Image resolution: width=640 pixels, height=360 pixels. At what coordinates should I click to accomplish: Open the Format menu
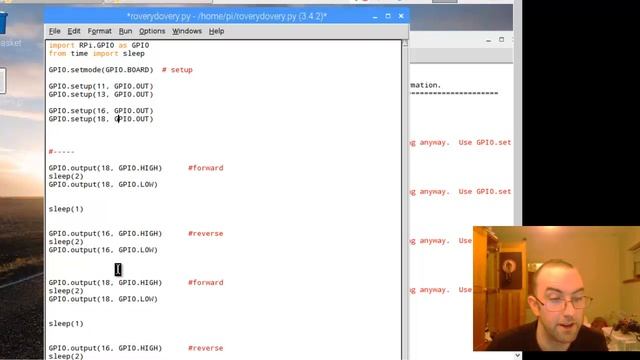(x=99, y=31)
